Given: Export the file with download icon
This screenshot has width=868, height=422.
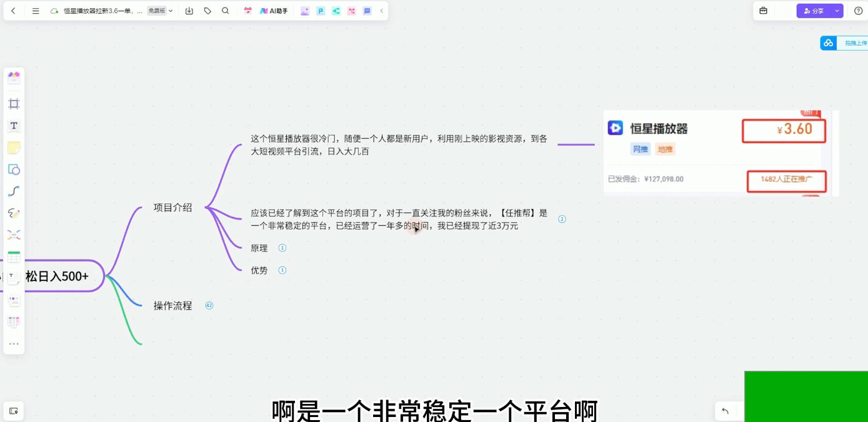Looking at the screenshot, I should click(x=189, y=11).
